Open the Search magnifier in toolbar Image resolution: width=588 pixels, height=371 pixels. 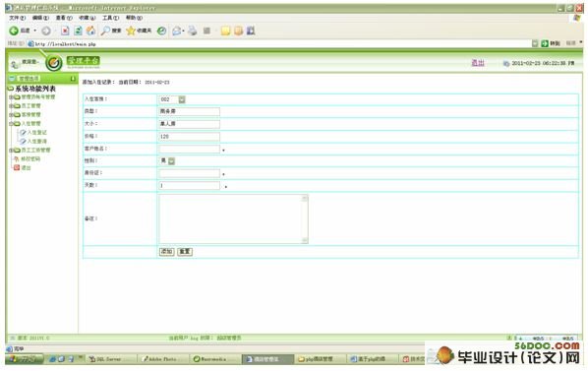[106, 31]
